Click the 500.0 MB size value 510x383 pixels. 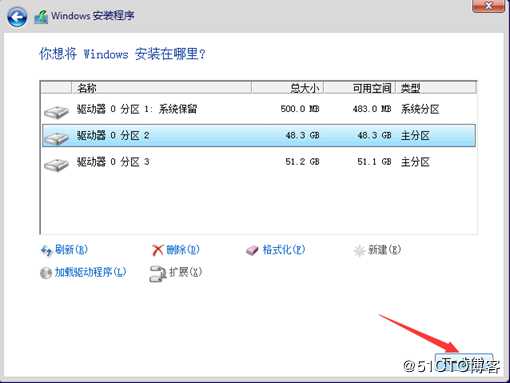tap(300, 109)
